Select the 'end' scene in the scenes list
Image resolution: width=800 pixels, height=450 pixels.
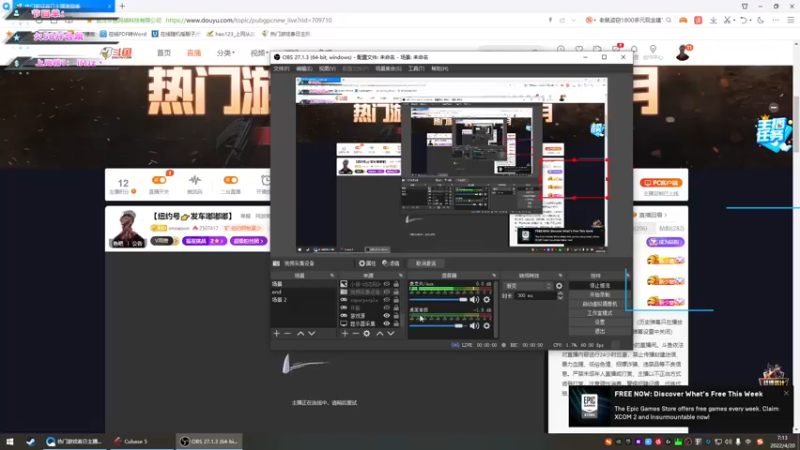click(x=303, y=292)
